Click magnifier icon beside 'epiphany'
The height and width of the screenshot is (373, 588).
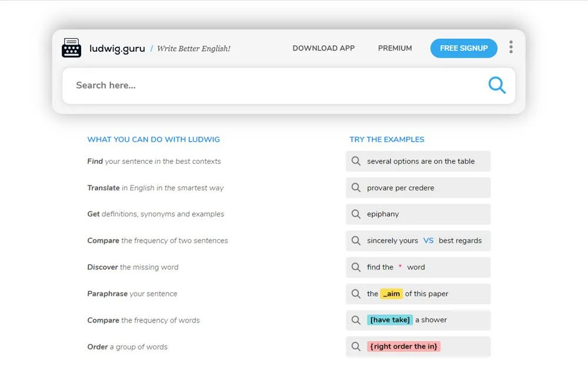[356, 214]
